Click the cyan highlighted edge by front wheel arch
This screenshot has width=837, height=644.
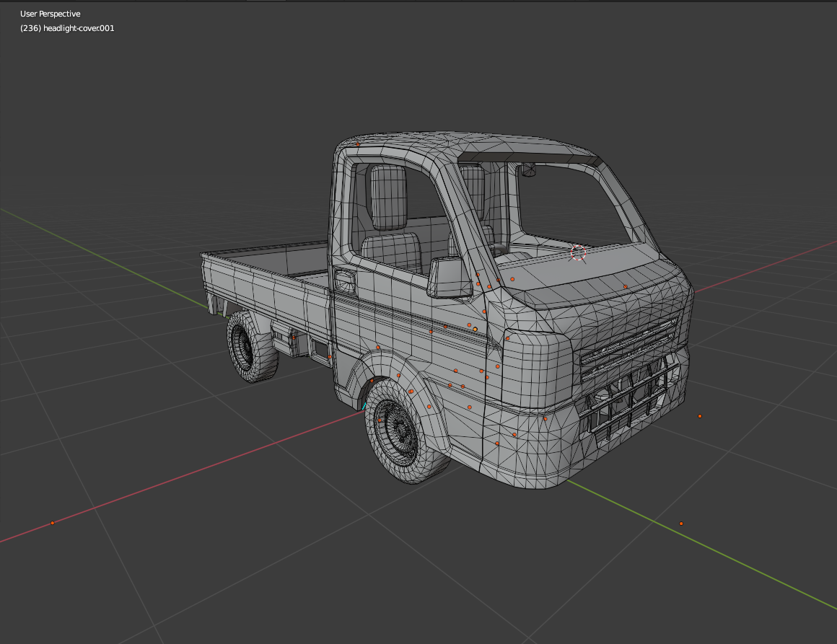coord(364,405)
